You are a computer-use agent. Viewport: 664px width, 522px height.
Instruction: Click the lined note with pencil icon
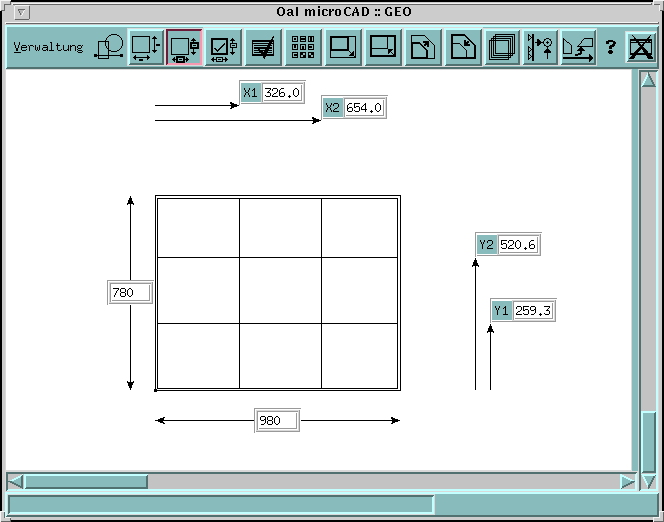tap(264, 47)
